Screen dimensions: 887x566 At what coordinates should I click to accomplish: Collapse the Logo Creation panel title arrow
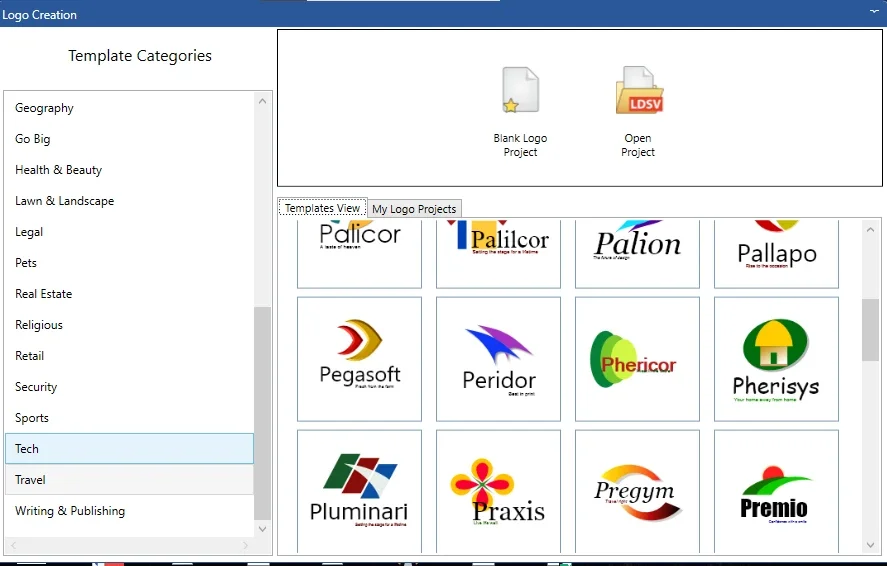point(875,11)
